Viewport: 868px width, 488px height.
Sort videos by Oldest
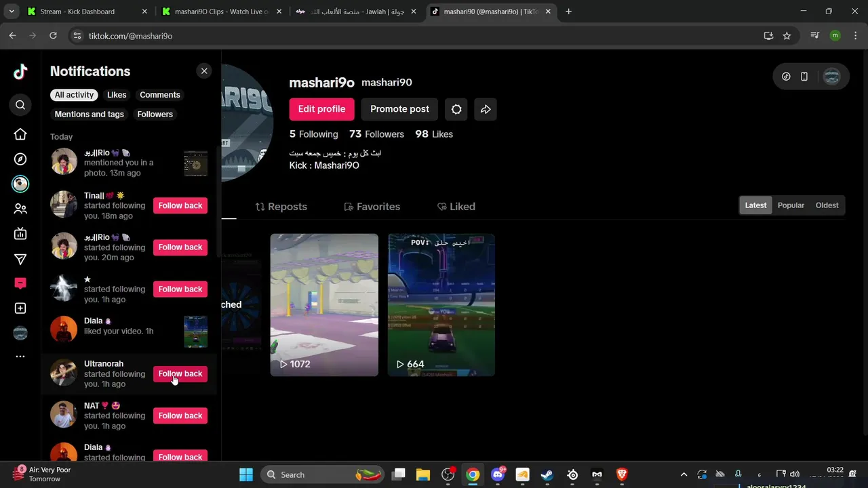pos(827,205)
